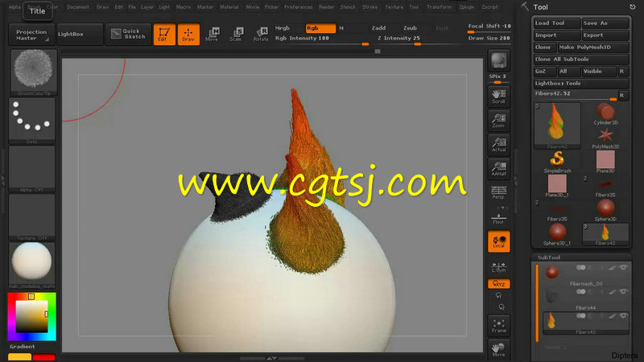Hide Fibermesh_03 subtool via eye icon
Screen dimensions: 644x362
[x=623, y=268]
